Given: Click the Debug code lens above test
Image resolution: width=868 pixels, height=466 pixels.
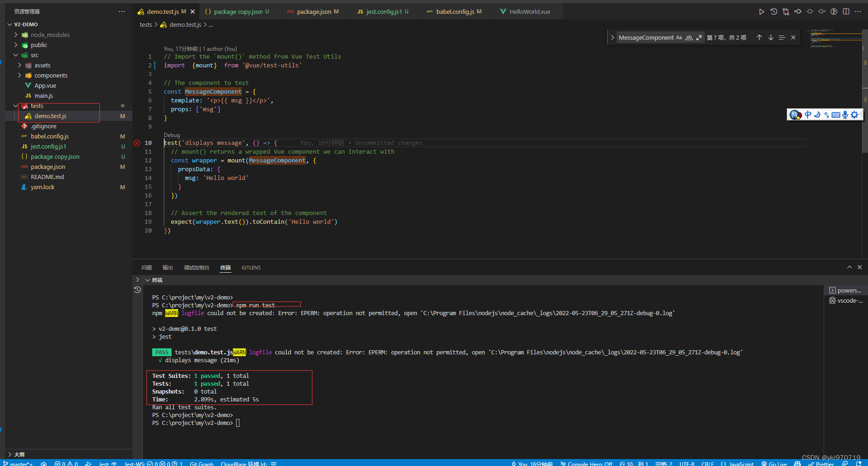Looking at the screenshot, I should [172, 135].
